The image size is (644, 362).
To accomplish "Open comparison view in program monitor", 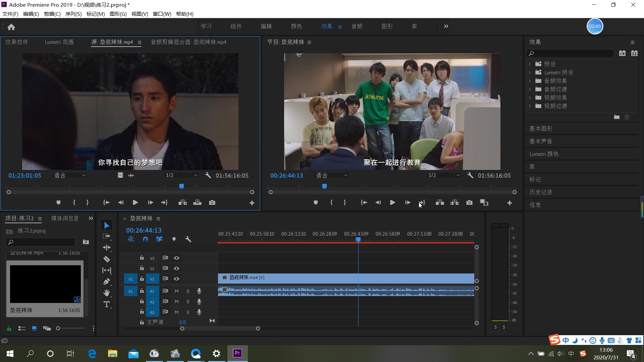I will (x=484, y=203).
